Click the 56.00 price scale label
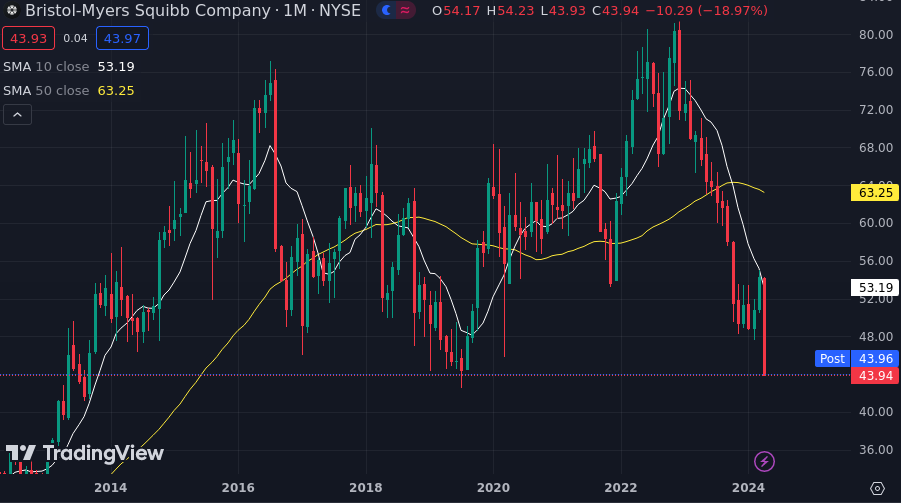The image size is (901, 503). [876, 261]
